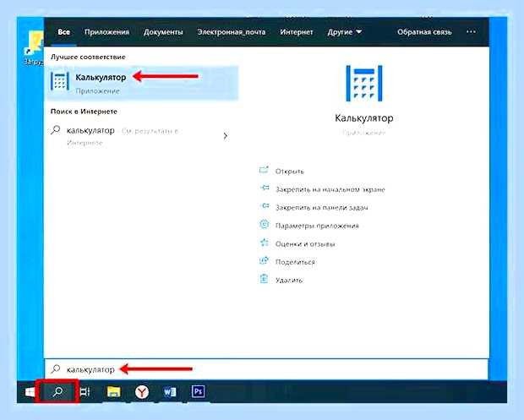The image size is (524, 420).
Task: Click the Калькулятор icon in best match
Action: pos(60,81)
